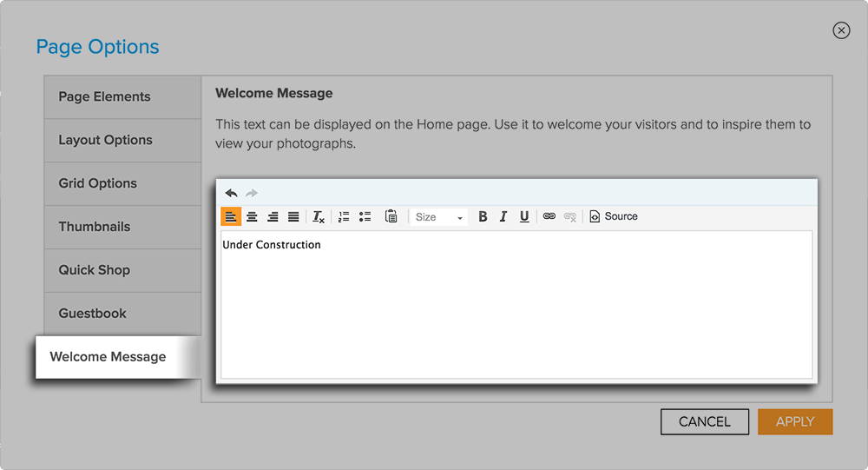Close the Page Options dialog
Viewport: 868px width, 470px height.
(x=841, y=30)
